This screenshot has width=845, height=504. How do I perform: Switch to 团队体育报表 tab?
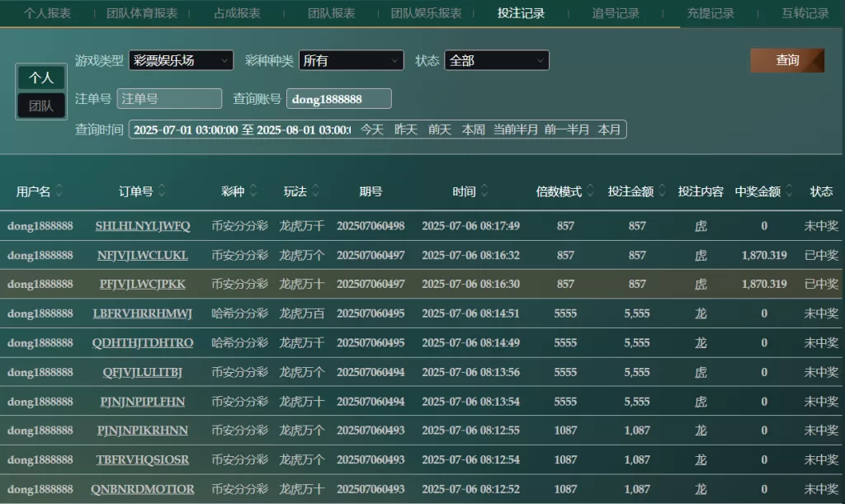[x=142, y=13]
